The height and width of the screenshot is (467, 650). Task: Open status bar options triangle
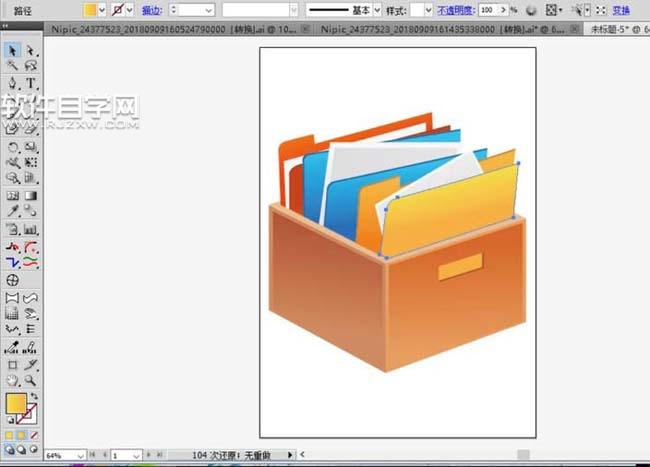[290, 455]
